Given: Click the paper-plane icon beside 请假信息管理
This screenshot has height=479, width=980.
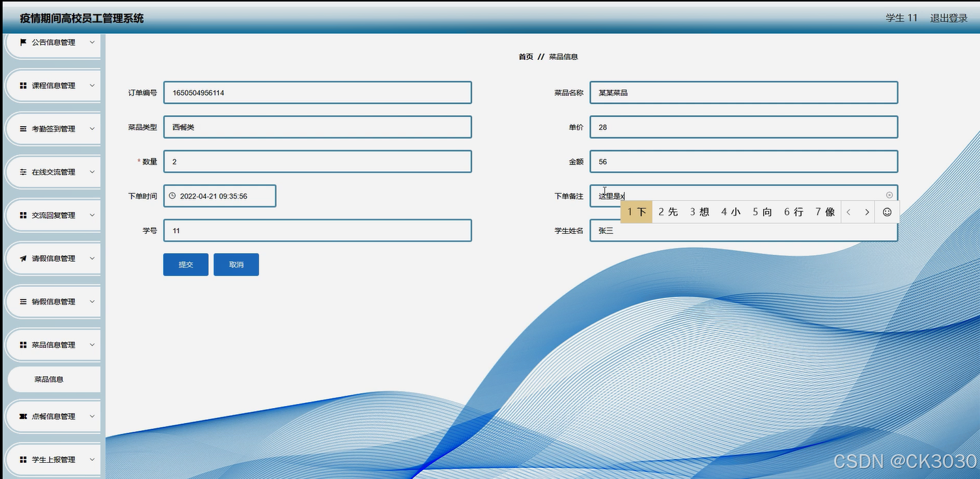Looking at the screenshot, I should coord(23,258).
